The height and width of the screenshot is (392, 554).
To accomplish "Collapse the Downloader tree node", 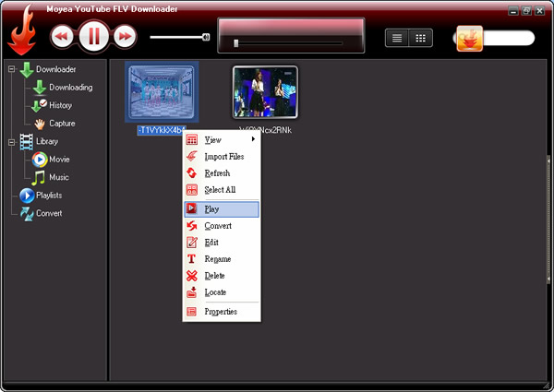I will point(12,69).
